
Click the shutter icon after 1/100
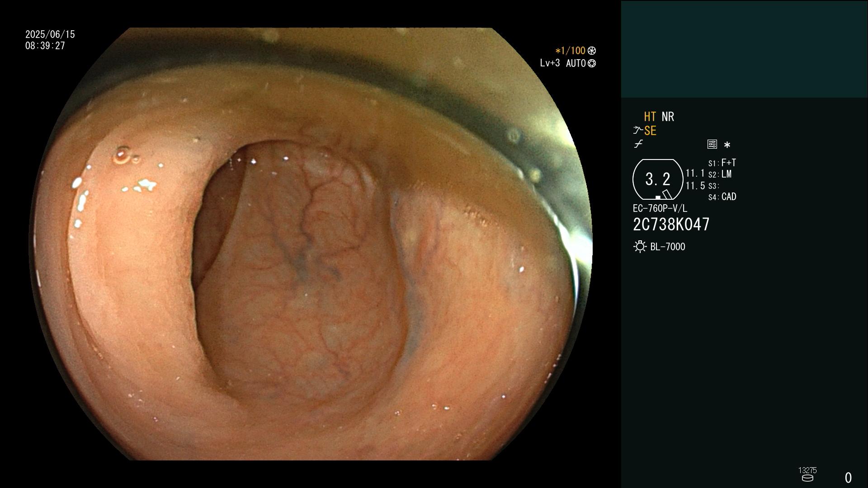click(x=592, y=51)
